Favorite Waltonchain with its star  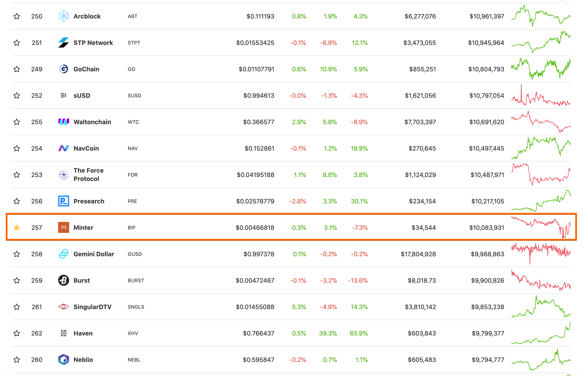17,122
